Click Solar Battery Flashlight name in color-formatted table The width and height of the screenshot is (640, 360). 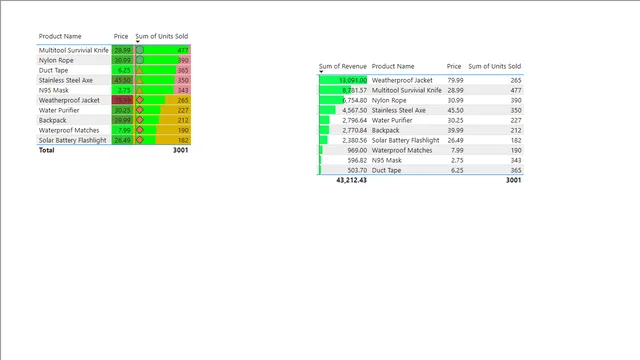point(72,140)
